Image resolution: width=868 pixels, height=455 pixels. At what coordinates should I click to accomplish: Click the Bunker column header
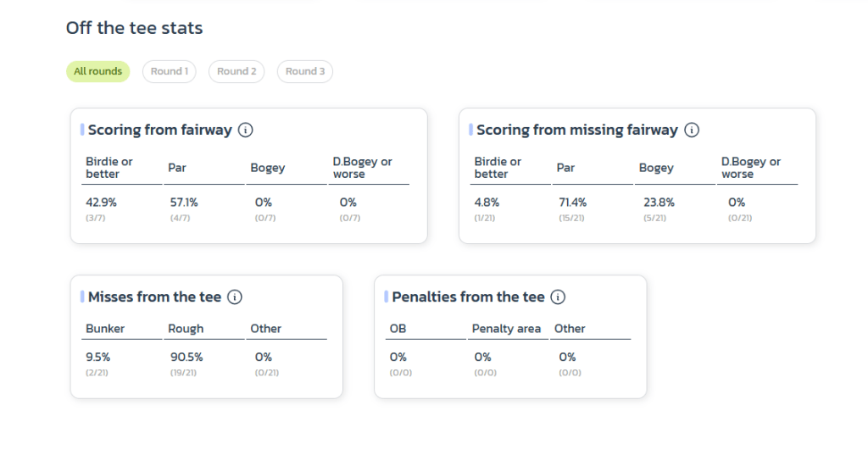click(105, 329)
